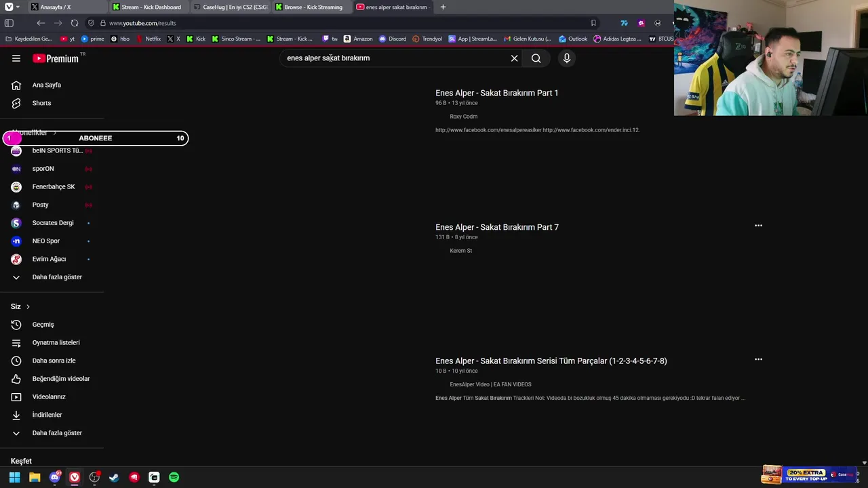
Task: Open the Outlook bookmark
Action: click(573, 39)
